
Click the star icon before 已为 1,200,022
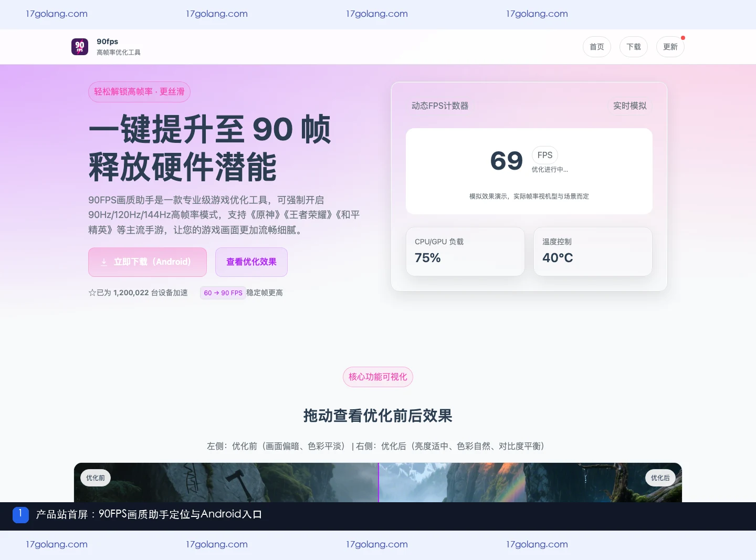click(x=92, y=293)
